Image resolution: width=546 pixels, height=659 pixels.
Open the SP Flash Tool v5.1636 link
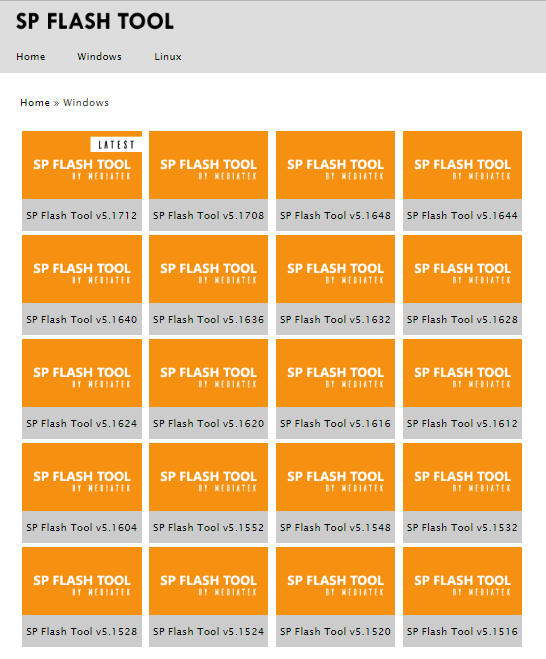(208, 319)
